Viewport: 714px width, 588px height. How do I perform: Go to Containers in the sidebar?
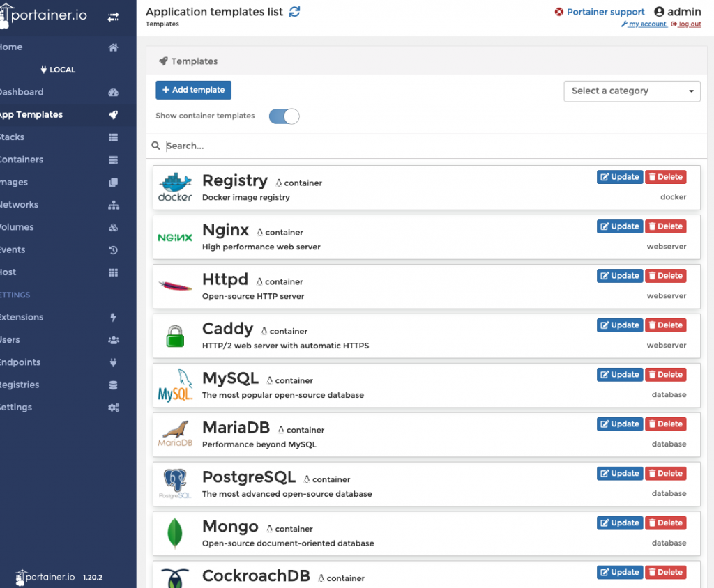coord(21,160)
